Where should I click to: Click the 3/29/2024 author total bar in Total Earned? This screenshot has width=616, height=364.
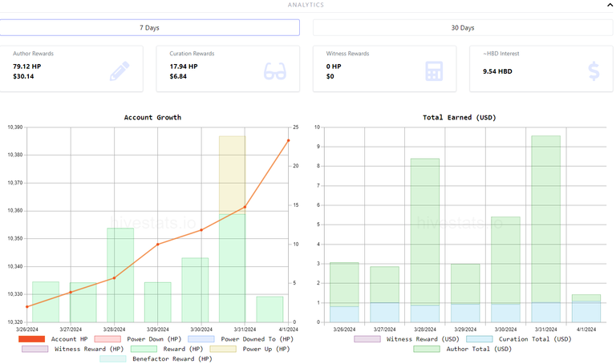click(x=465, y=284)
